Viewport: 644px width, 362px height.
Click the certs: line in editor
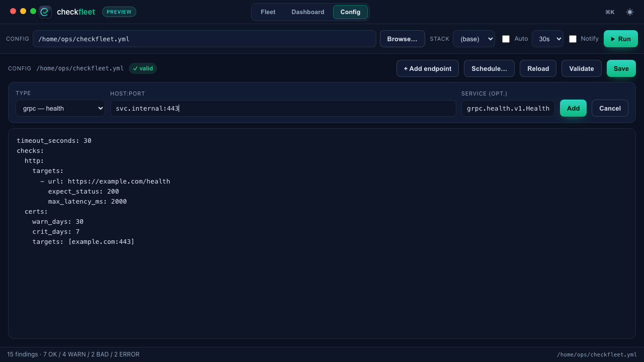point(36,211)
